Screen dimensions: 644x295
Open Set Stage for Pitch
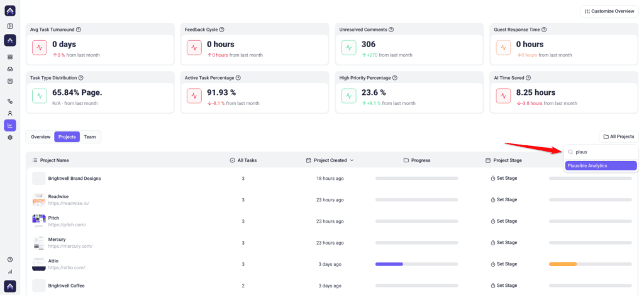504,221
